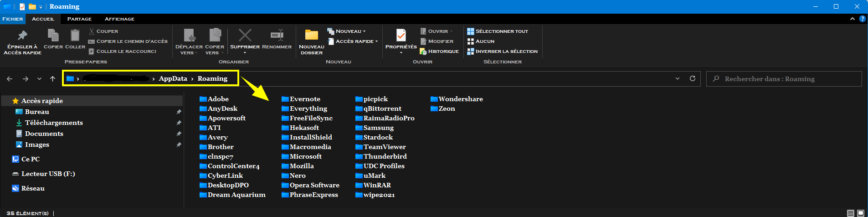Deselect everything with Aucun

coord(481,41)
